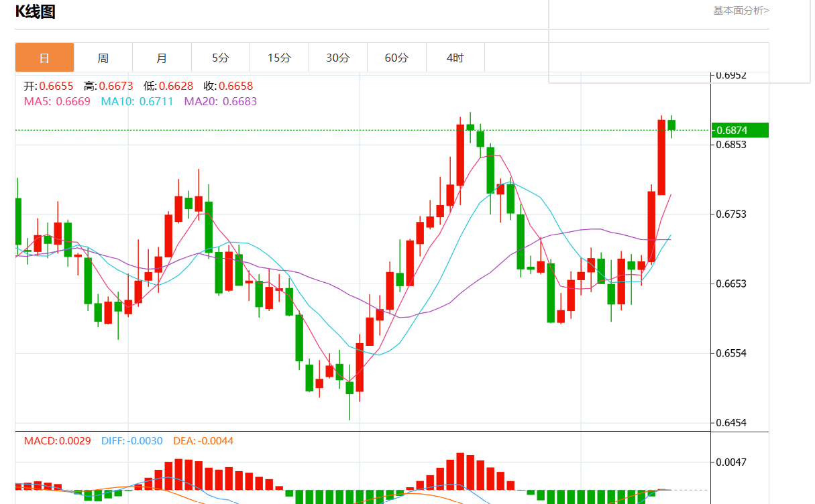Click the DEA:-0.0044 indicator label
This screenshot has width=815, height=504.
203,441
